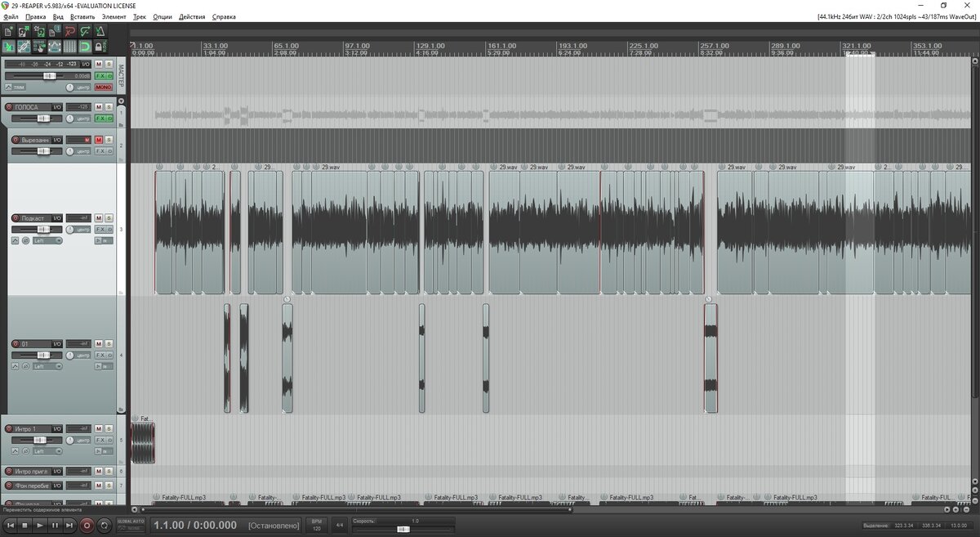Solo the Интро 1 track

109,429
